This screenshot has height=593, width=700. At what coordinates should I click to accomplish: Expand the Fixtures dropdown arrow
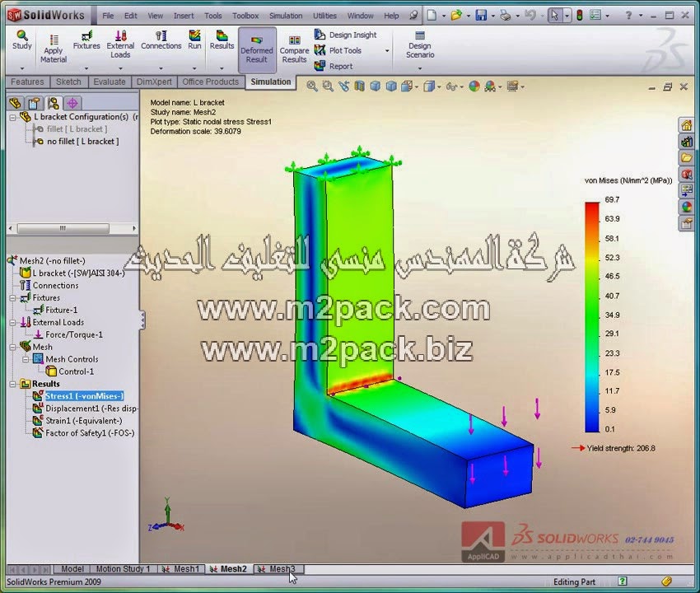coord(86,68)
